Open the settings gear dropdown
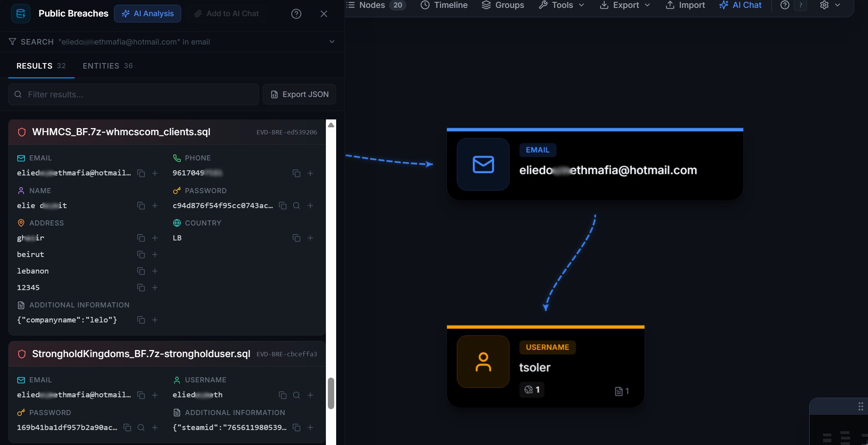Screen dimensions: 868x445 click(830, 5)
